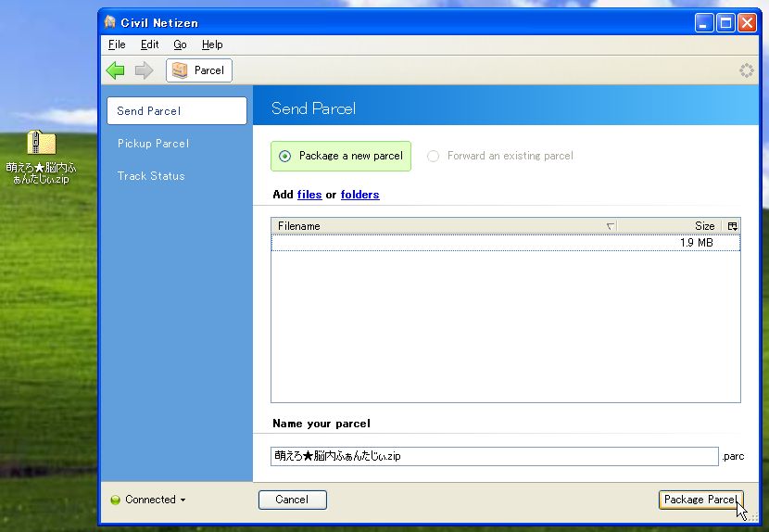Click the Parcel toolbar button
769x532 pixels.
(199, 70)
